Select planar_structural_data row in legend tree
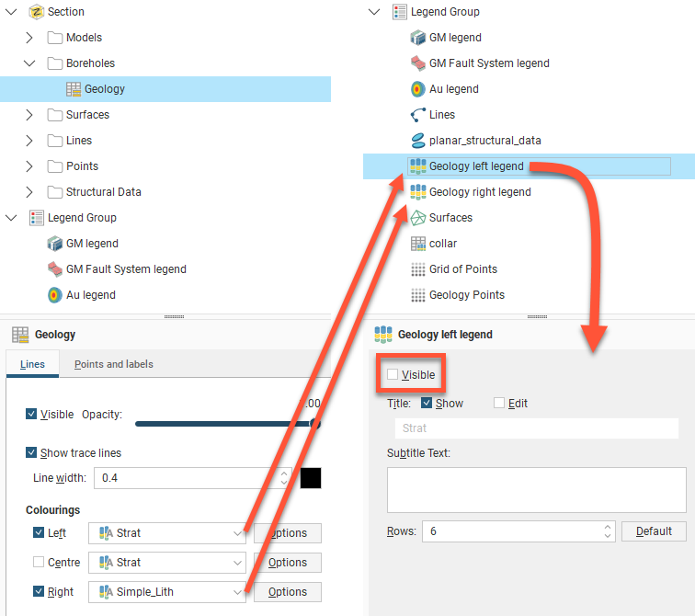Screen dimensions: 695x616 529,141
